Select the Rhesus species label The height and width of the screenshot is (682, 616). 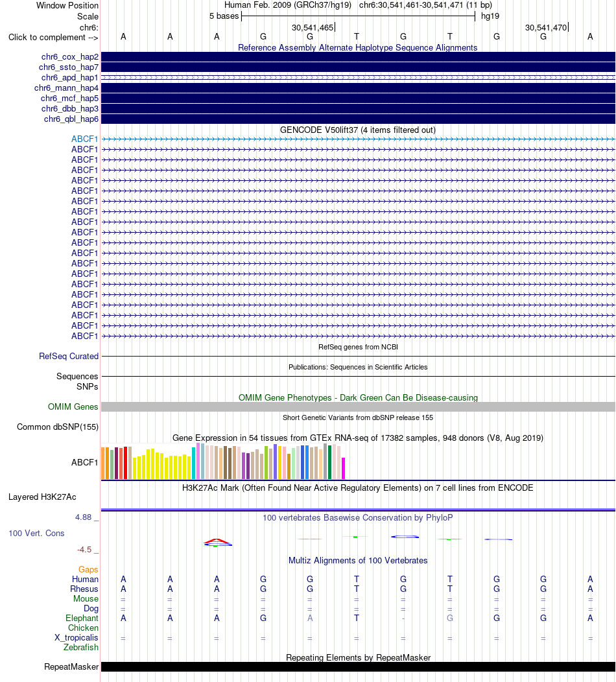coord(84,589)
